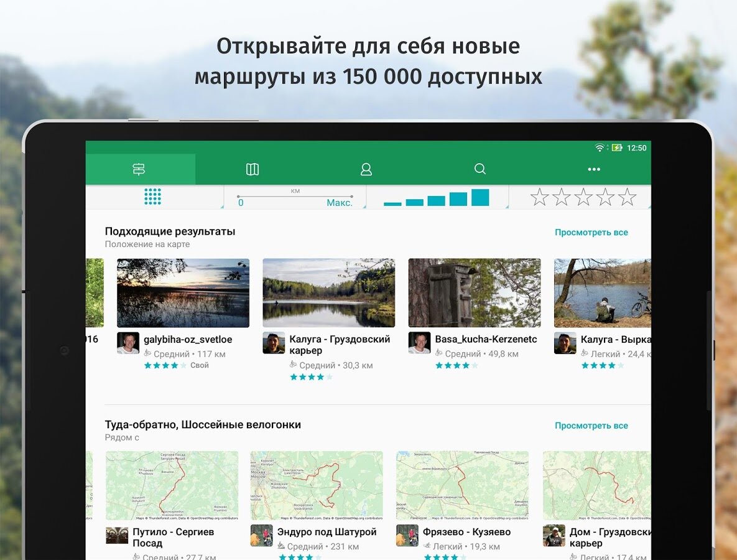Adjust the distance km range slider

coord(295,197)
